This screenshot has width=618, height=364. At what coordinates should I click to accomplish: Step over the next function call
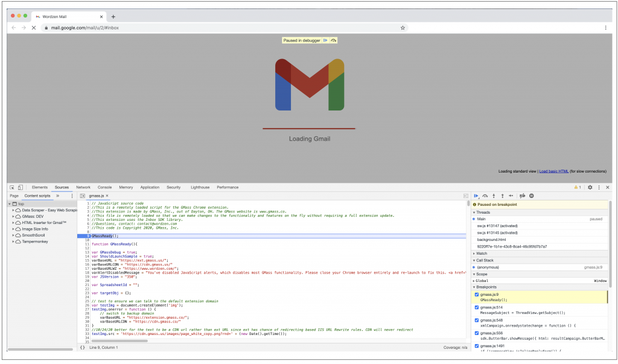485,196
